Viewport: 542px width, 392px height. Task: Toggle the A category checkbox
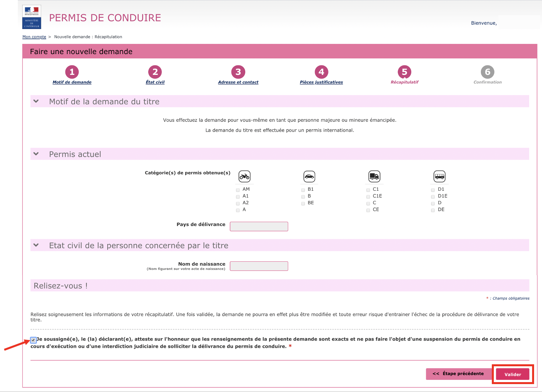pos(238,210)
